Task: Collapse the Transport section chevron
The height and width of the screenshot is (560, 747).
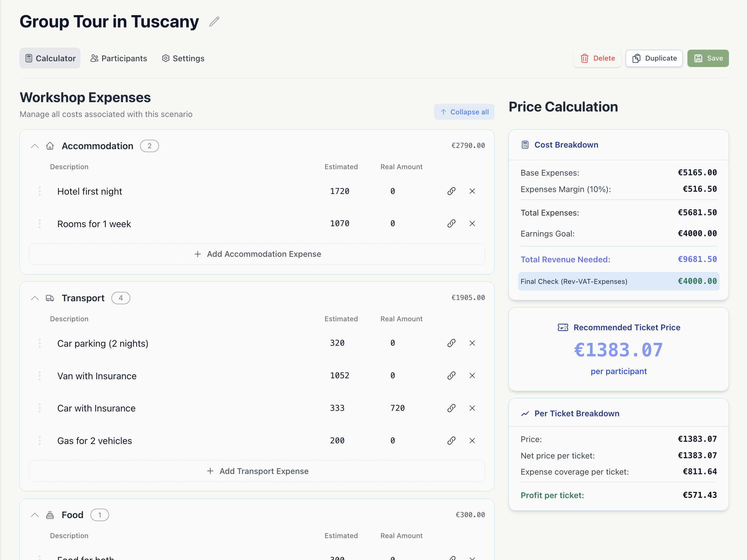Action: coord(35,298)
